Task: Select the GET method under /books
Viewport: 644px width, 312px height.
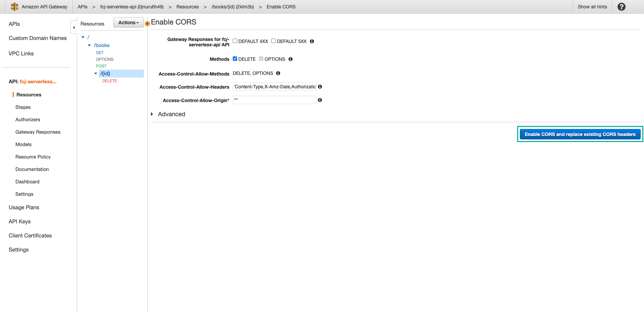Action: click(x=100, y=53)
